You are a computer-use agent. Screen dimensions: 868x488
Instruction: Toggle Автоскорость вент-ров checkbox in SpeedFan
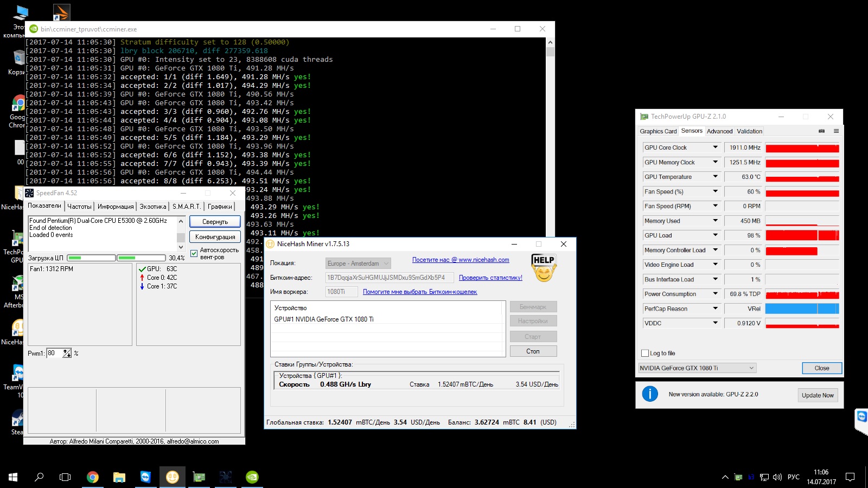click(x=194, y=254)
